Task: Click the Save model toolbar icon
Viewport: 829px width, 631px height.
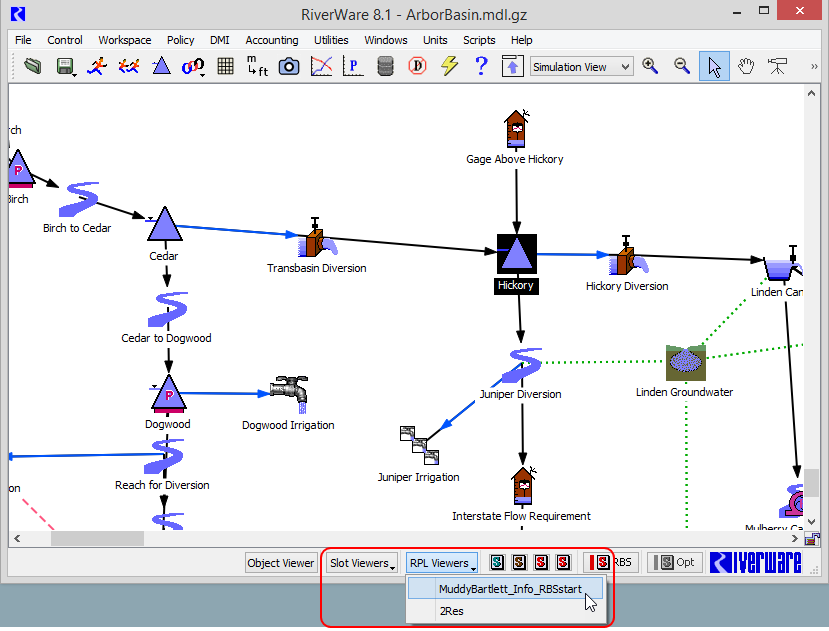Action: click(x=65, y=67)
